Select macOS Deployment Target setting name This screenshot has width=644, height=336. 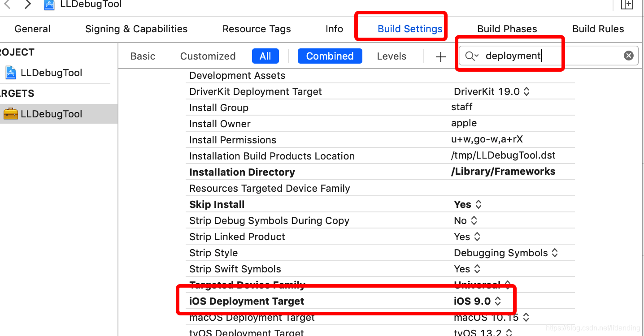click(x=252, y=318)
